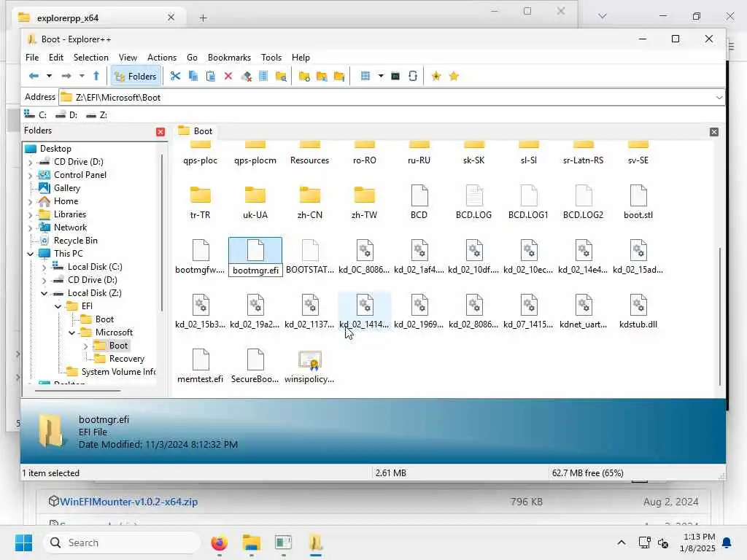Viewport: 747px width, 560px height.
Task: Toggle the Folders pane button
Action: coord(135,76)
